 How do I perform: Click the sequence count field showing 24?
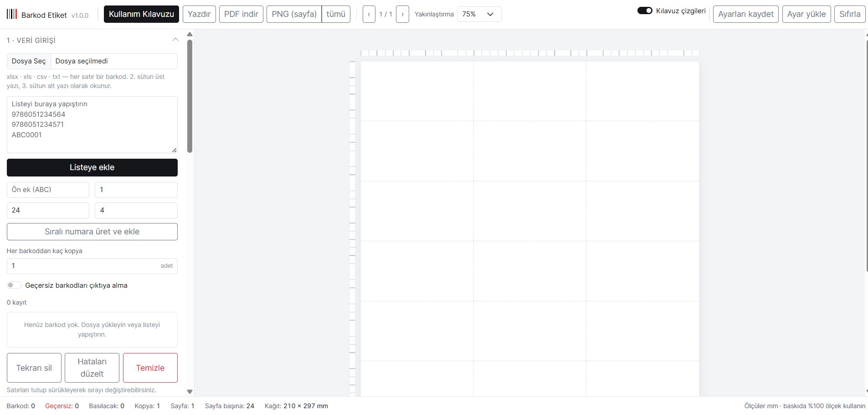pyautogui.click(x=48, y=210)
